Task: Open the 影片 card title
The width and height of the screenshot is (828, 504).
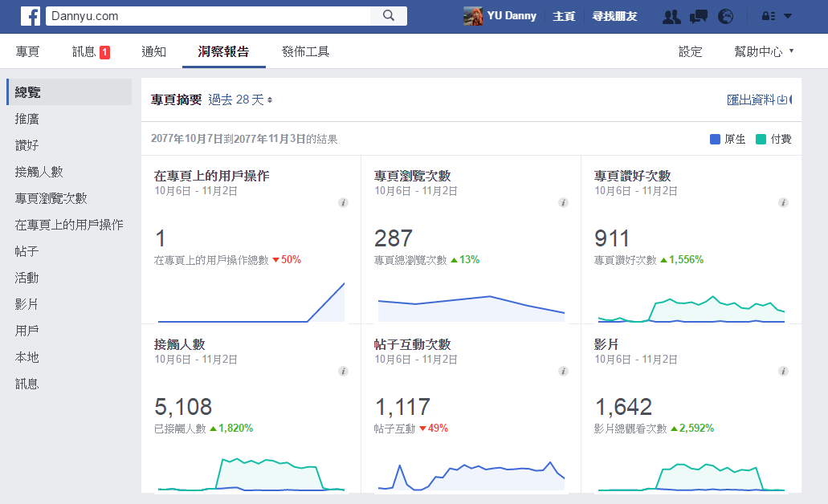Action: tap(606, 344)
